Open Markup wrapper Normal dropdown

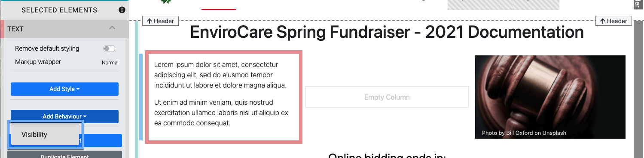[110, 62]
